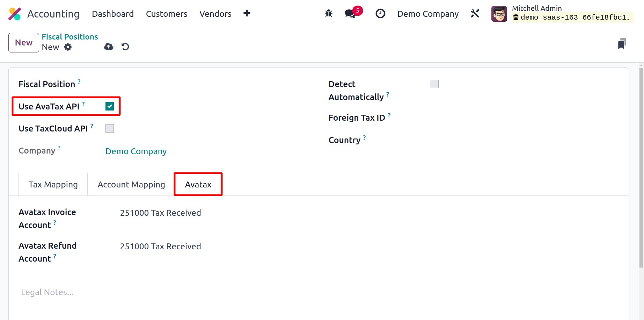This screenshot has width=644, height=320.
Task: Open the activities clock icon
Action: (x=380, y=14)
